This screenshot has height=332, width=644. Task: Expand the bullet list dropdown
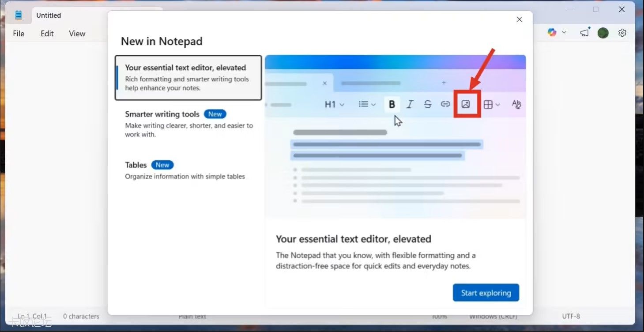[367, 105]
